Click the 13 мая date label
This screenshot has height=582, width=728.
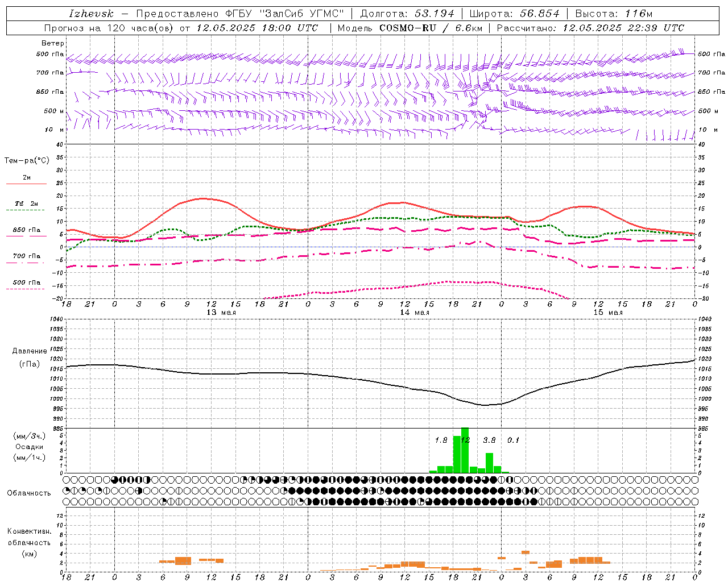tap(221, 313)
